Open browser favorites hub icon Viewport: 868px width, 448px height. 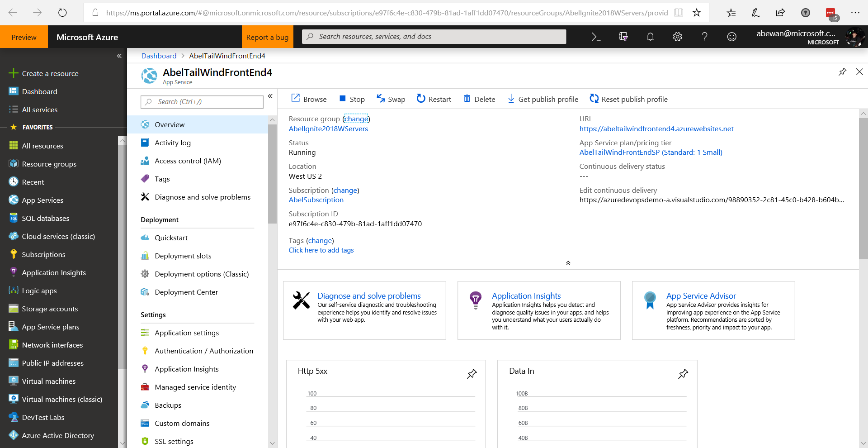pos(731,13)
